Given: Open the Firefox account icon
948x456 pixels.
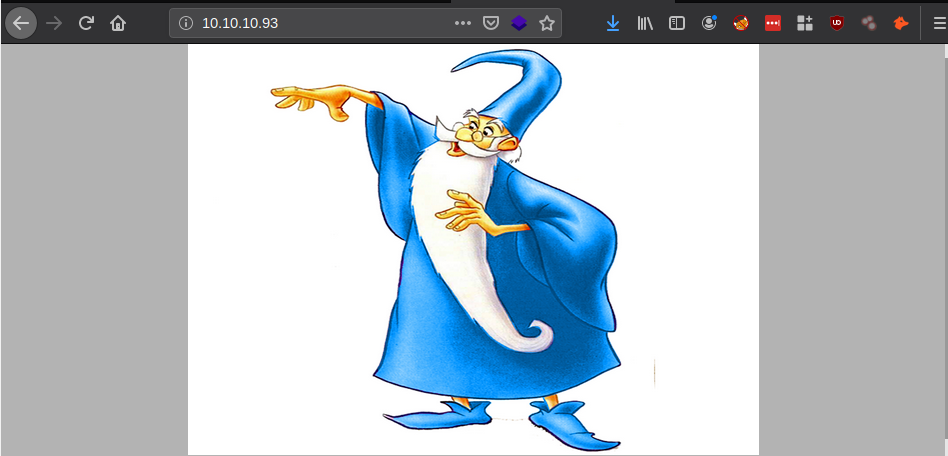Looking at the screenshot, I should pos(709,24).
